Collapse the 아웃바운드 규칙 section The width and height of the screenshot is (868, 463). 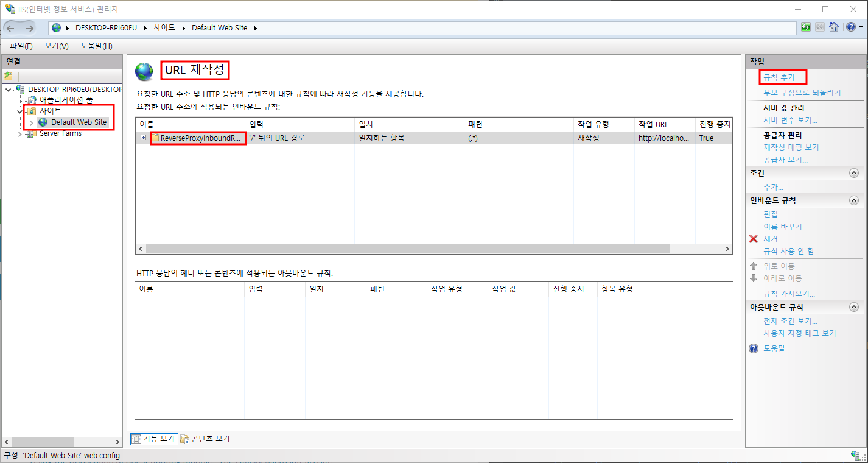(853, 307)
